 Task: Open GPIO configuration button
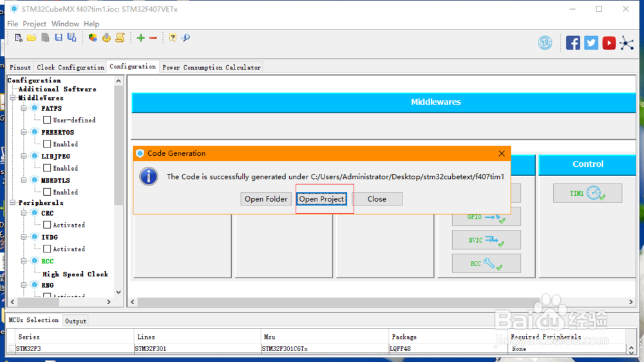coord(486,217)
